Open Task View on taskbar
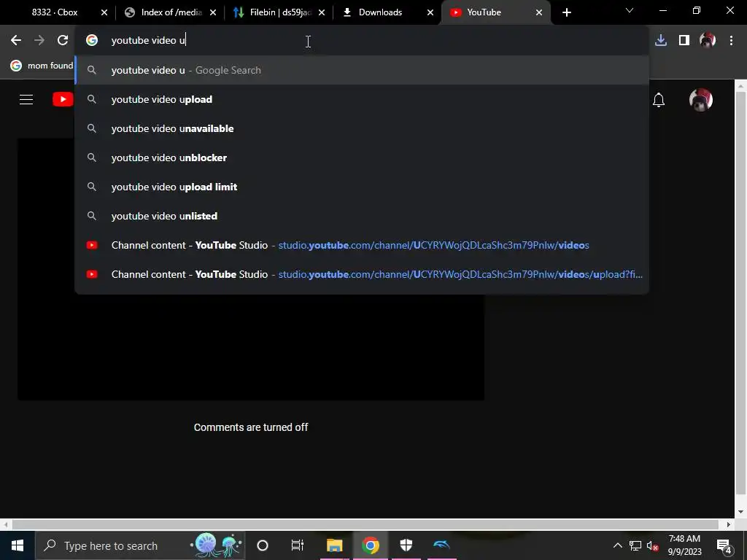Image resolution: width=747 pixels, height=560 pixels. [x=298, y=545]
